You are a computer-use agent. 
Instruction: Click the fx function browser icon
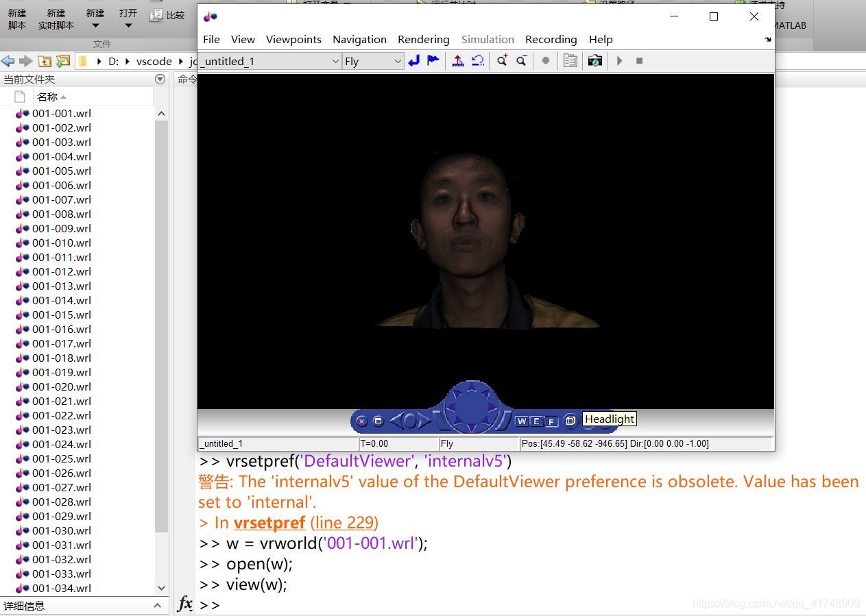click(185, 604)
